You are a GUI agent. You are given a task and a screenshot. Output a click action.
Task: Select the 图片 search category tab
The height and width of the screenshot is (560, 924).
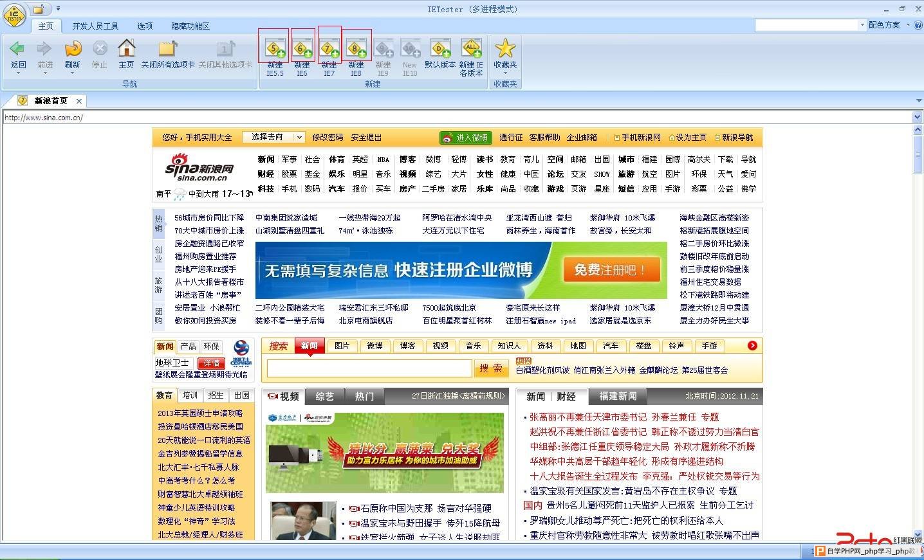pyautogui.click(x=342, y=346)
